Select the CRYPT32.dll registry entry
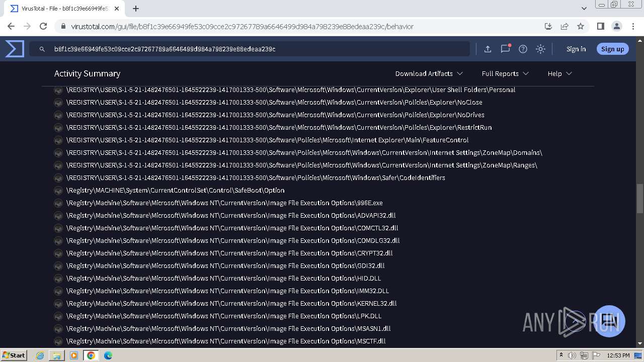644x362 pixels. 229,253
